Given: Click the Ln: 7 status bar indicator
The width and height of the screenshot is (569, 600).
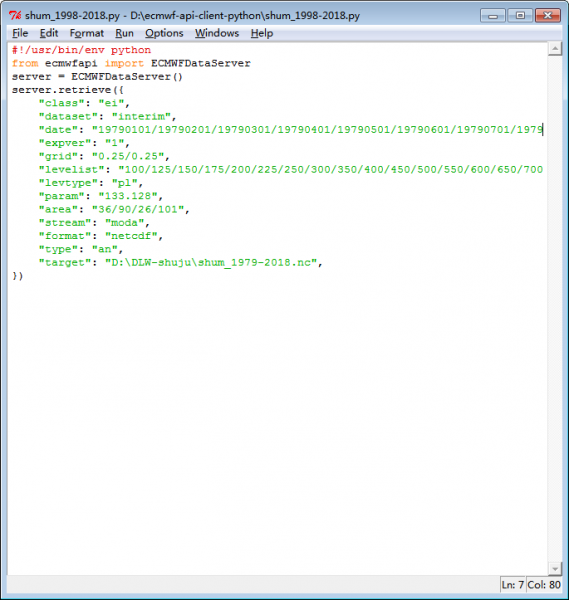Looking at the screenshot, I should 512,585.
